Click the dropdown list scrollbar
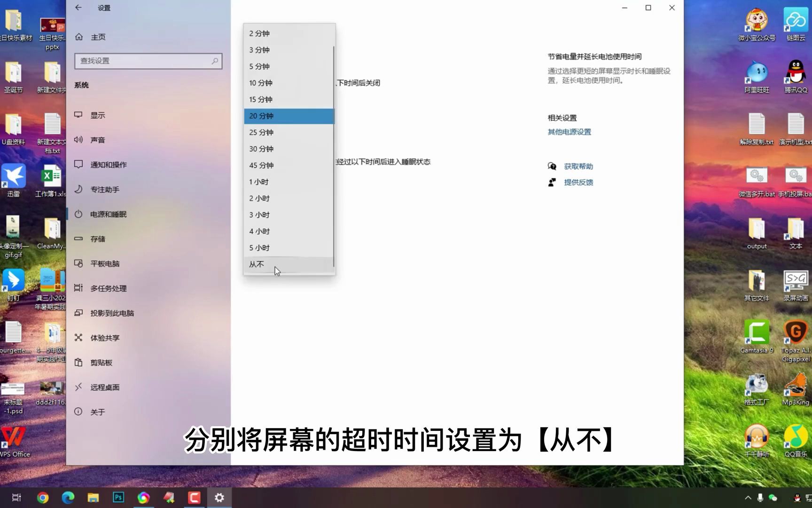Image resolution: width=812 pixels, height=508 pixels. coord(334,156)
